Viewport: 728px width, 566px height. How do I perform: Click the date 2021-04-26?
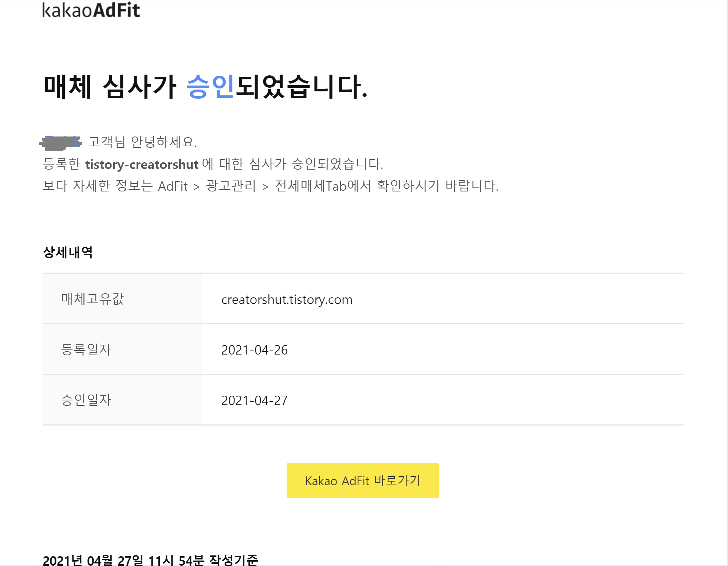pos(255,350)
